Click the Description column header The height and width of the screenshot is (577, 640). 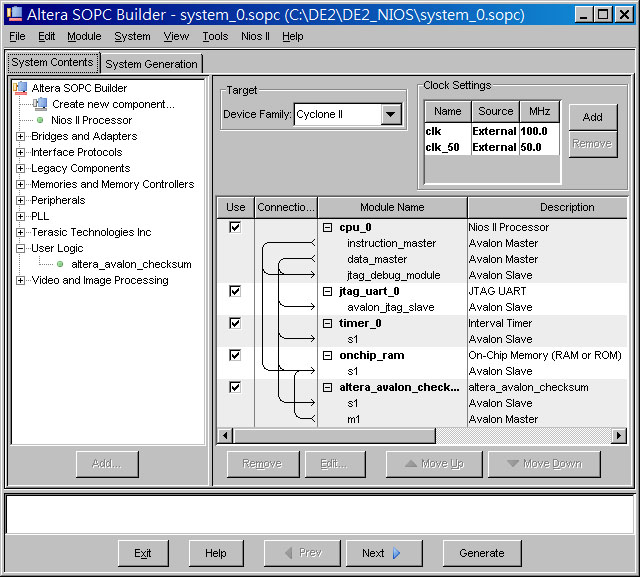(547, 207)
